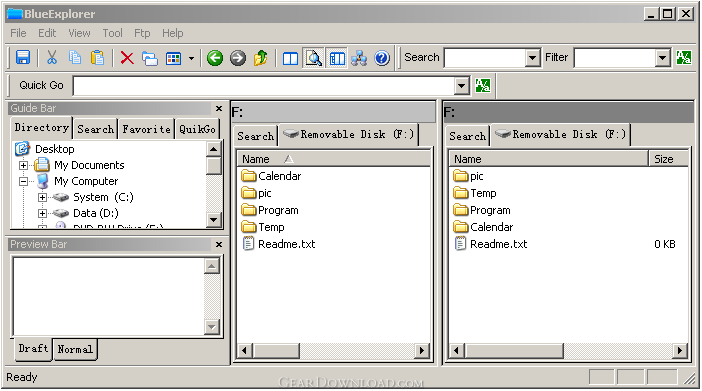Click the new window icon after Delete
This screenshot has width=702, height=391.
150,58
